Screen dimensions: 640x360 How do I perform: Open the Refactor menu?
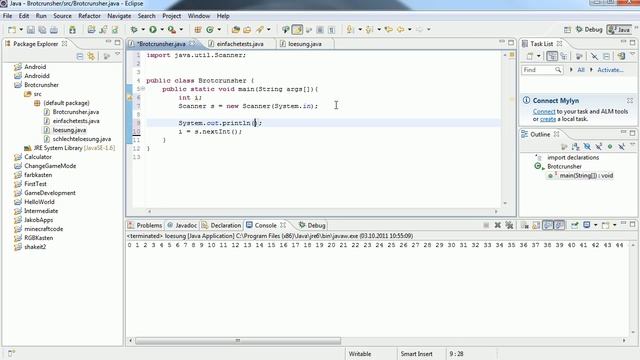(x=89, y=16)
